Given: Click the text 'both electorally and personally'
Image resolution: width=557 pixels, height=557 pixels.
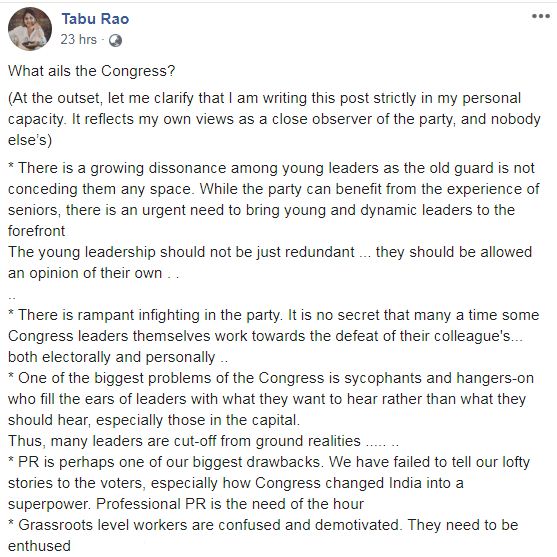Looking at the screenshot, I should click(112, 357).
